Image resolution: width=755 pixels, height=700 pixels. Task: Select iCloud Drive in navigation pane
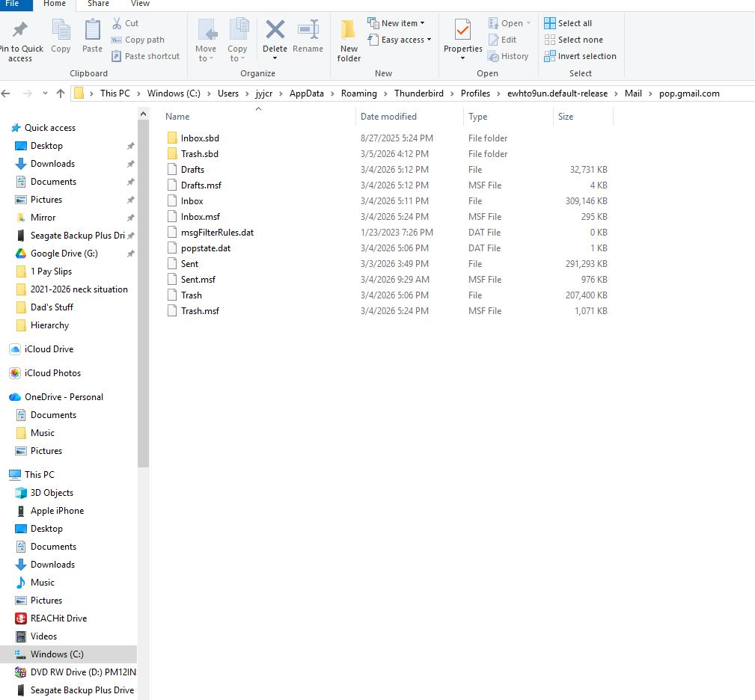click(x=49, y=349)
